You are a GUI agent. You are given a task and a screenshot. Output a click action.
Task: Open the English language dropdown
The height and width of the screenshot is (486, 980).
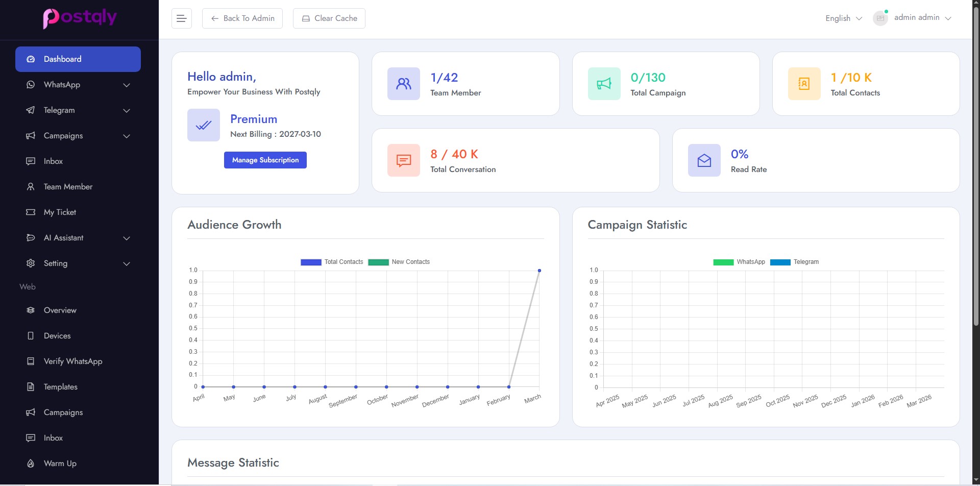coord(843,18)
